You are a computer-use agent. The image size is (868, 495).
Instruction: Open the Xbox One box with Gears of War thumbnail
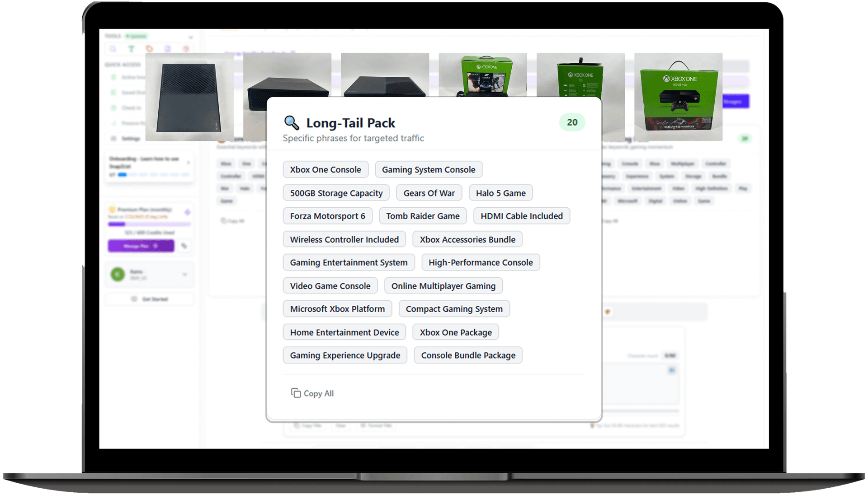(678, 97)
